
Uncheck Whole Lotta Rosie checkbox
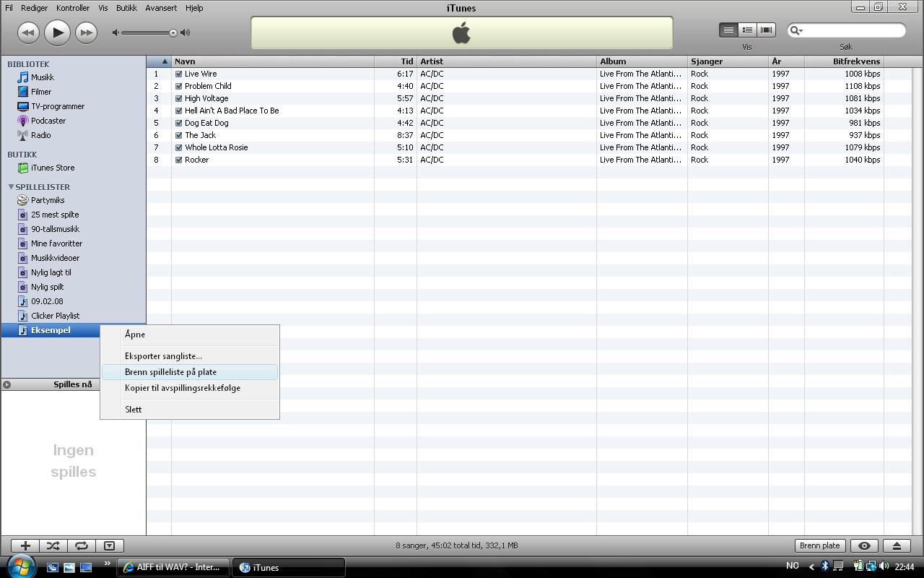pyautogui.click(x=179, y=147)
